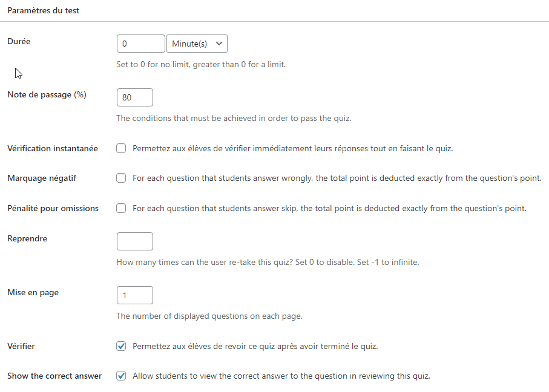Click the Marquage négatif label text
The height and width of the screenshot is (392, 549).
(x=42, y=178)
